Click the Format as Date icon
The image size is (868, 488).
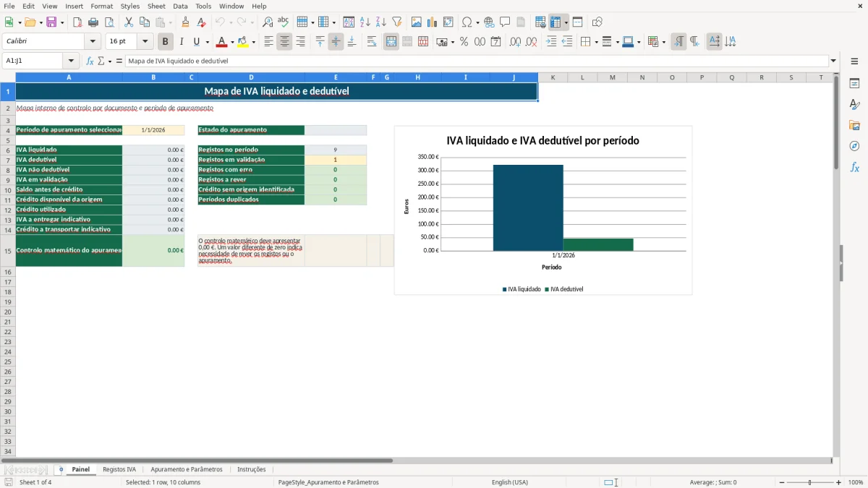pyautogui.click(x=495, y=42)
